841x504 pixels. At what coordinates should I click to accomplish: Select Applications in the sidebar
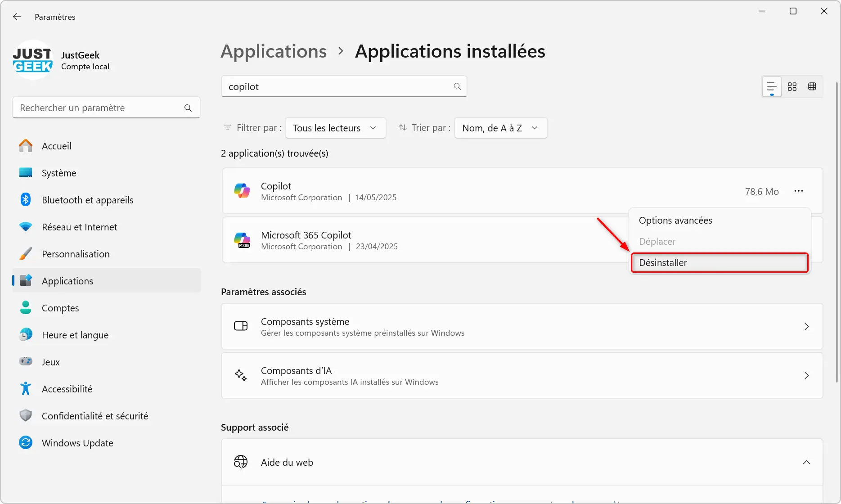click(x=106, y=281)
